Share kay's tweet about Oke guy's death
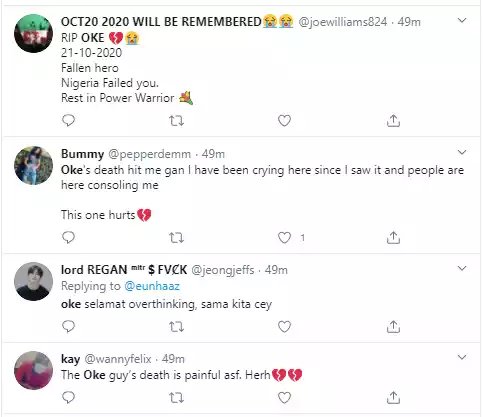Viewport: 483px width, 417px height. tap(393, 397)
